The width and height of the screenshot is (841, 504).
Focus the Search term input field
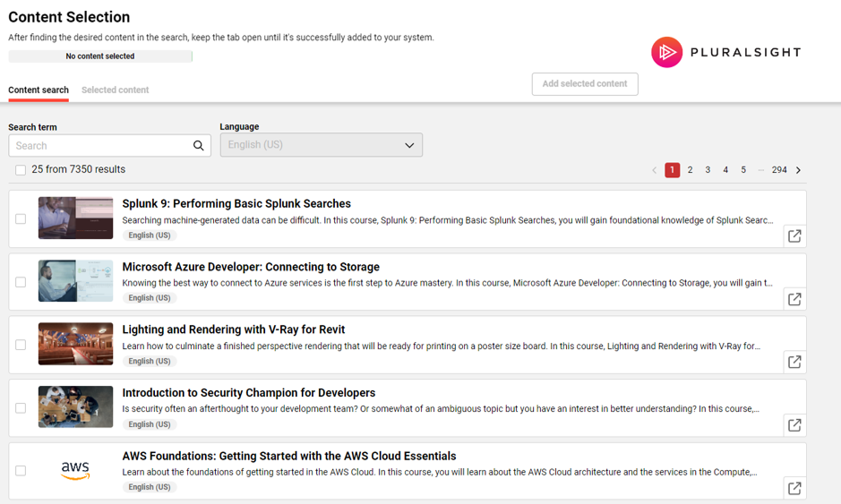[99, 146]
